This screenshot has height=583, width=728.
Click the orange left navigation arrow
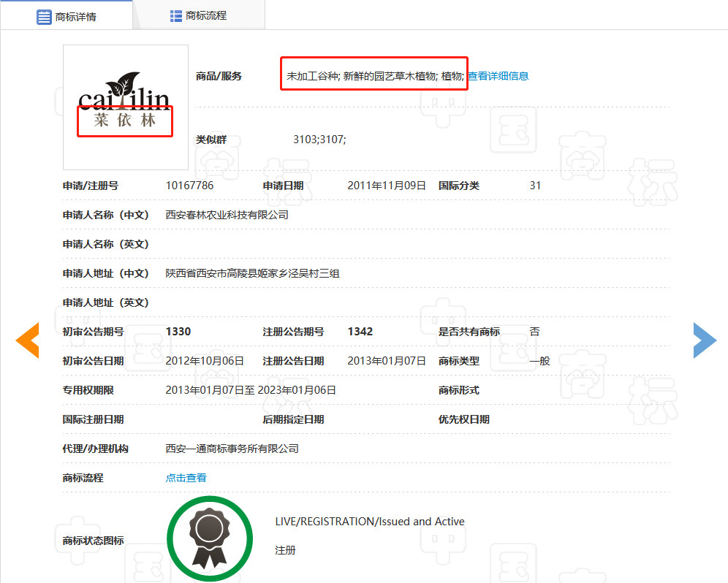[27, 340]
